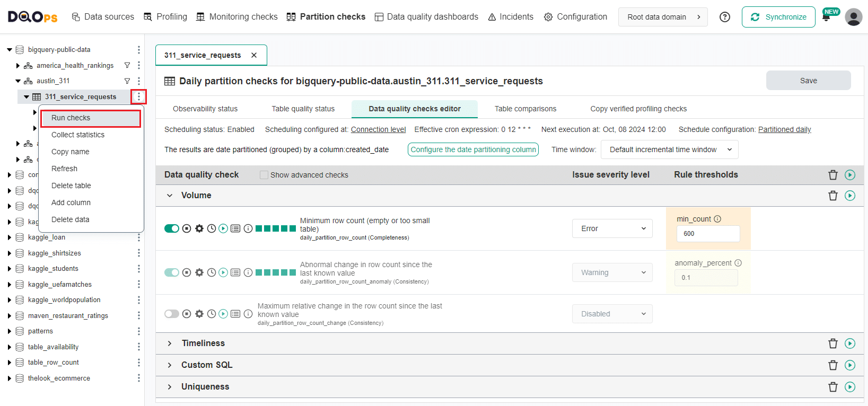Toggle off Minimum row count check

172,228
